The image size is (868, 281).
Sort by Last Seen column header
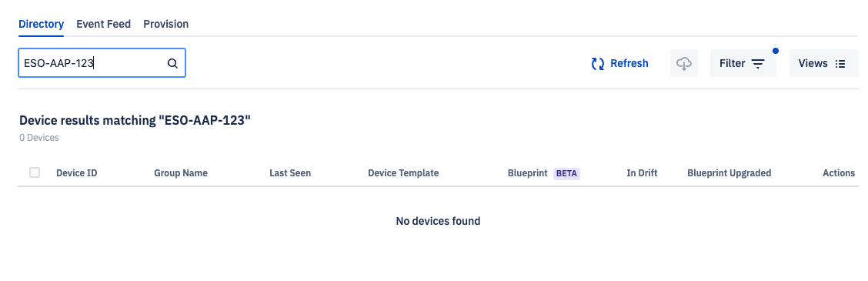coord(290,173)
